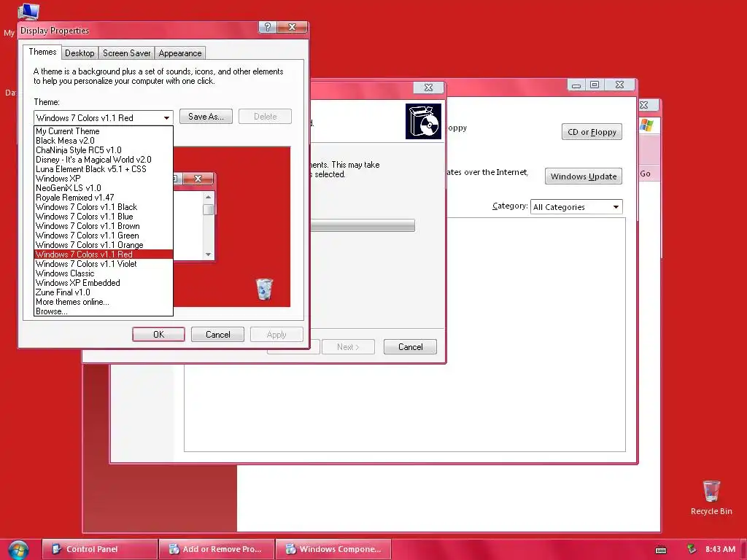747x560 pixels.
Task: Click Windows Update button
Action: click(x=583, y=176)
